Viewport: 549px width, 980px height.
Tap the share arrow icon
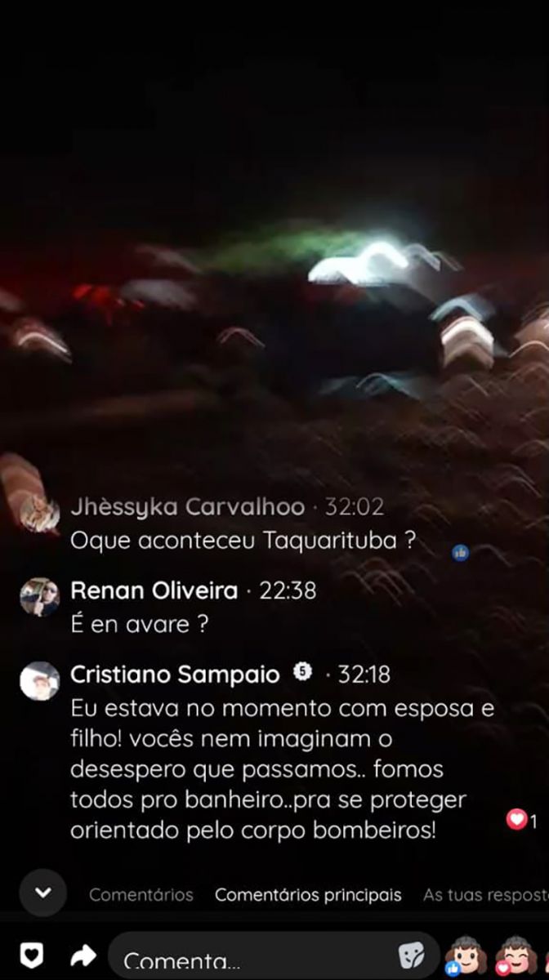[83, 955]
